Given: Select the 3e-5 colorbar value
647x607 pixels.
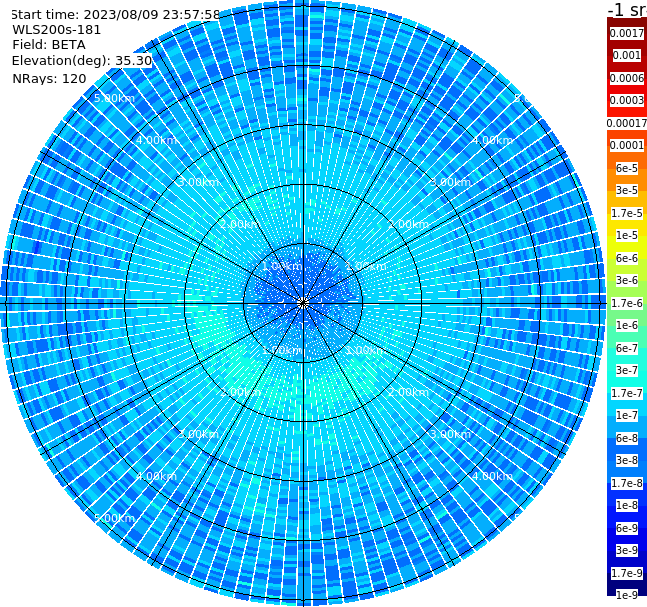Looking at the screenshot, I should pos(627,190).
